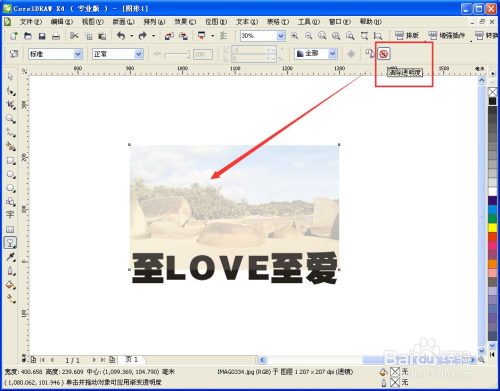500x391 pixels.
Task: Click the 排版 toolbar button
Action: click(x=407, y=35)
